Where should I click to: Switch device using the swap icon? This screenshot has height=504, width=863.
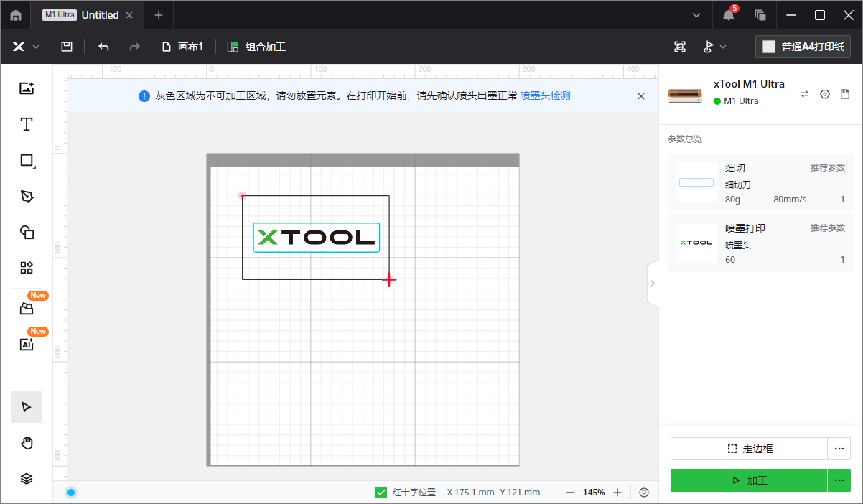tap(805, 94)
